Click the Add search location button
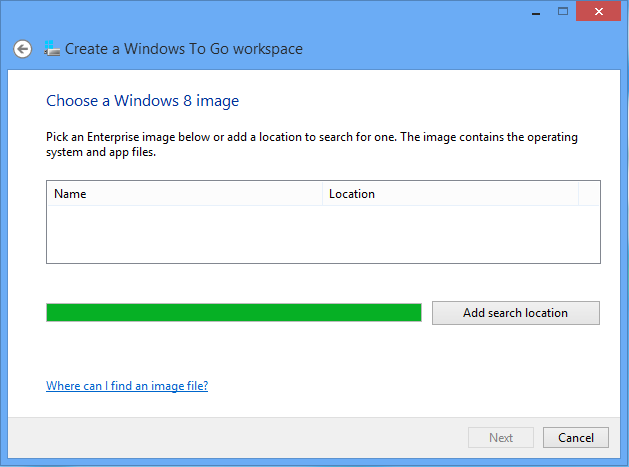The width and height of the screenshot is (629, 467). pyautogui.click(x=515, y=313)
